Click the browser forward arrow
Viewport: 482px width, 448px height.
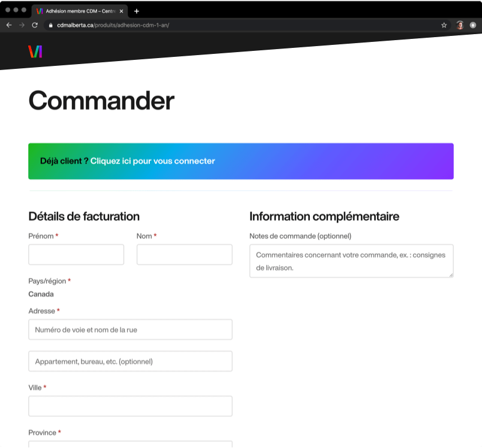[22, 25]
